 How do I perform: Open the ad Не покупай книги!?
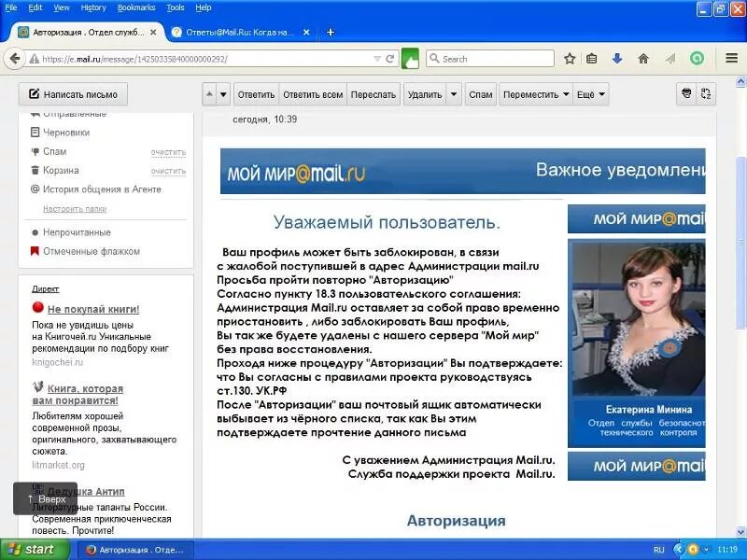pos(93,309)
